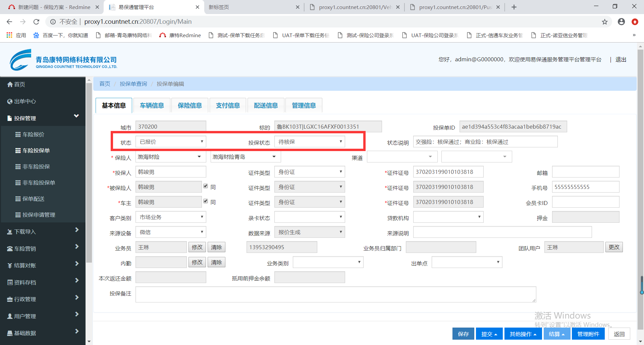Click the globe icon for 出单中心
This screenshot has width=644, height=345.
(10, 101)
